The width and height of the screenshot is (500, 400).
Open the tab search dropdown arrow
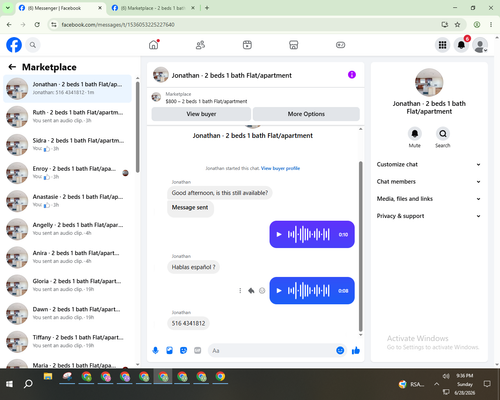8,8
